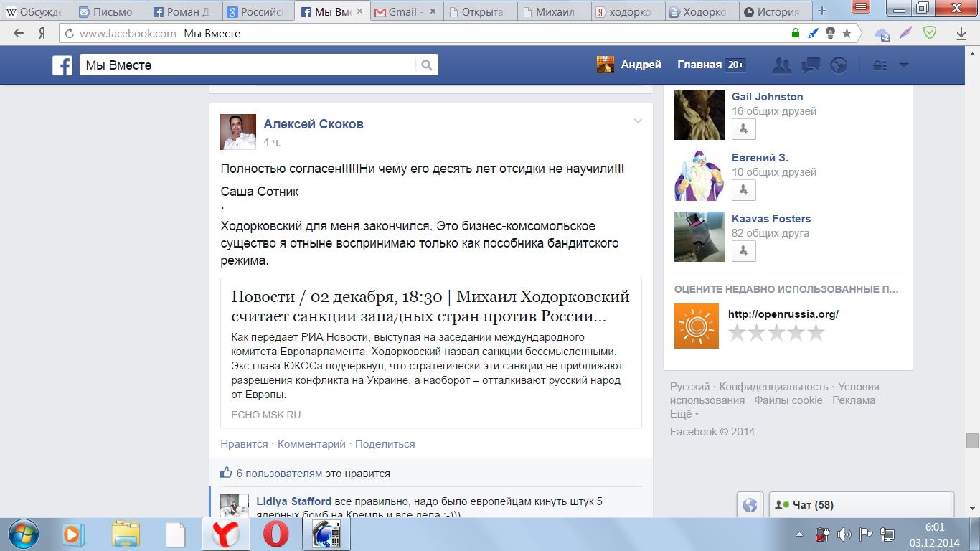980x551 pixels.
Task: Expand the account menu arrow in Facebook header
Action: pos(904,65)
